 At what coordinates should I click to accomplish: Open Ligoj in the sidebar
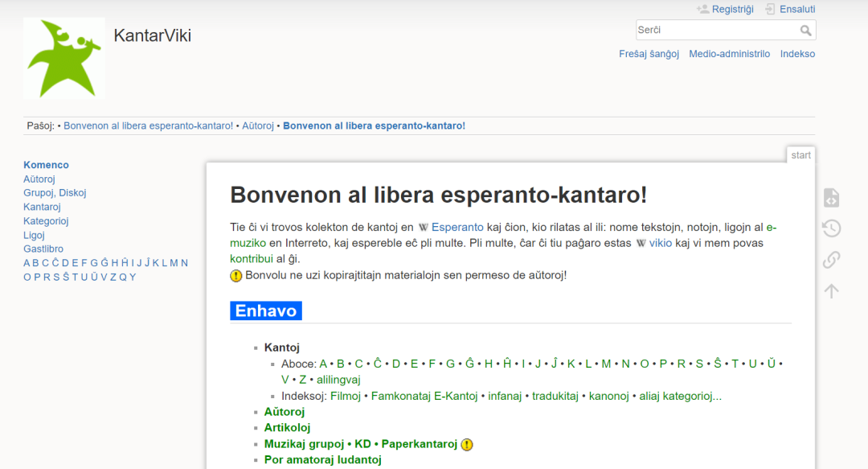click(x=34, y=235)
